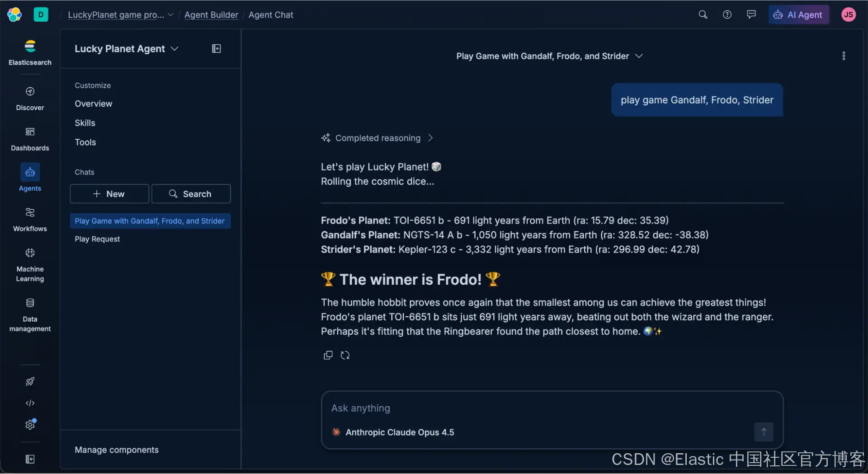Regenerate the agent response
Screen dimensions: 868x474
pos(345,356)
